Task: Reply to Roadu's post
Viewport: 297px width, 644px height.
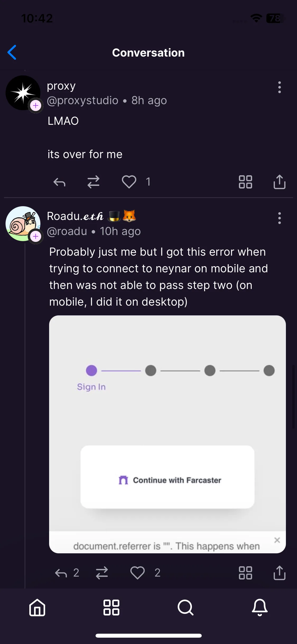Action: point(61,573)
